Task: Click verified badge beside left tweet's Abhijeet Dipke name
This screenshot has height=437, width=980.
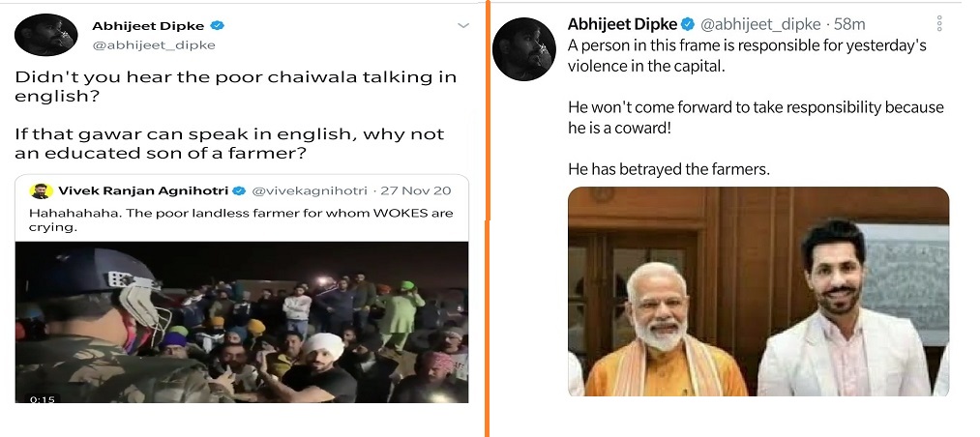Action: (x=218, y=25)
